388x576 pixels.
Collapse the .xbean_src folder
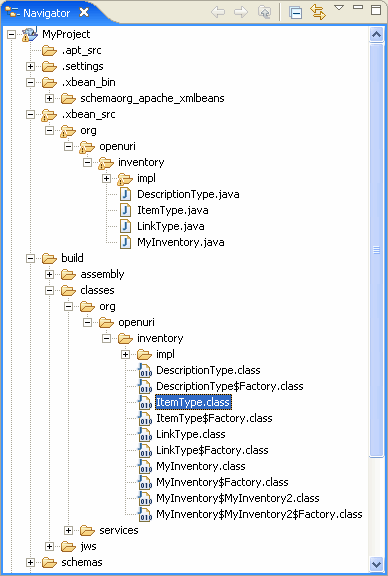30,115
